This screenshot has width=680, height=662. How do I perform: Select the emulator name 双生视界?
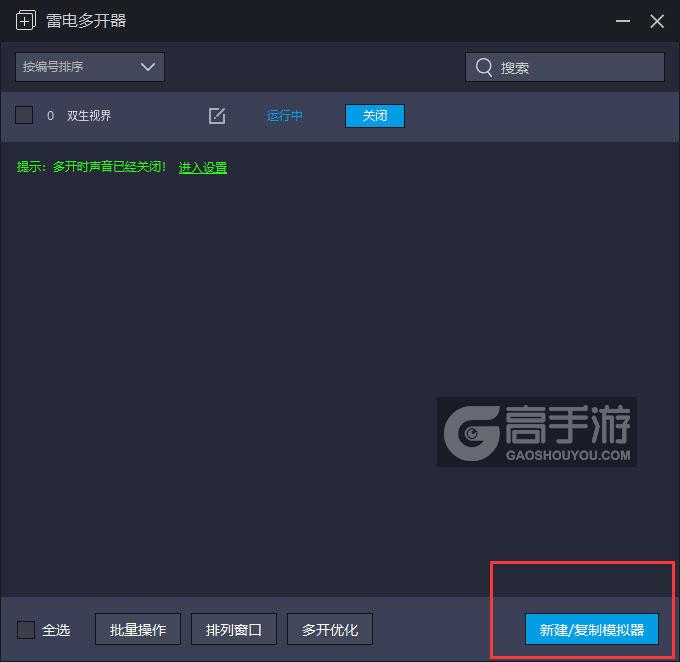(89, 116)
